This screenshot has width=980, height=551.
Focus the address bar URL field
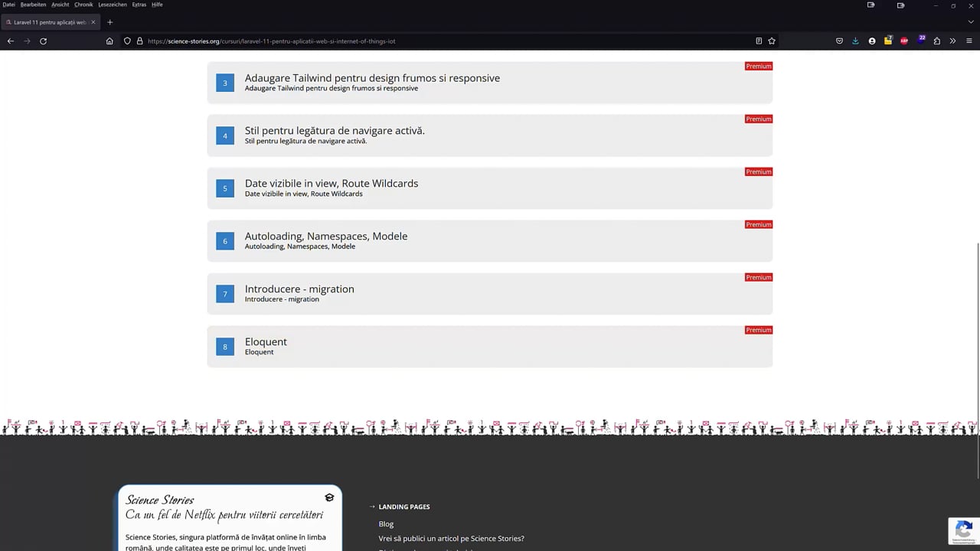pos(448,41)
